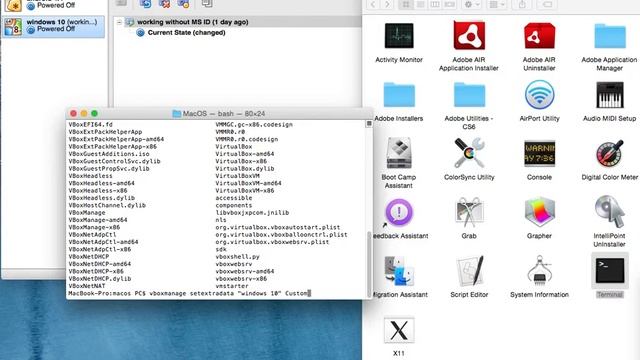Click 'org.virtualbox.vboxwebsrv.plist' in Terminal
Screen dimensions: 640x360
(272, 242)
